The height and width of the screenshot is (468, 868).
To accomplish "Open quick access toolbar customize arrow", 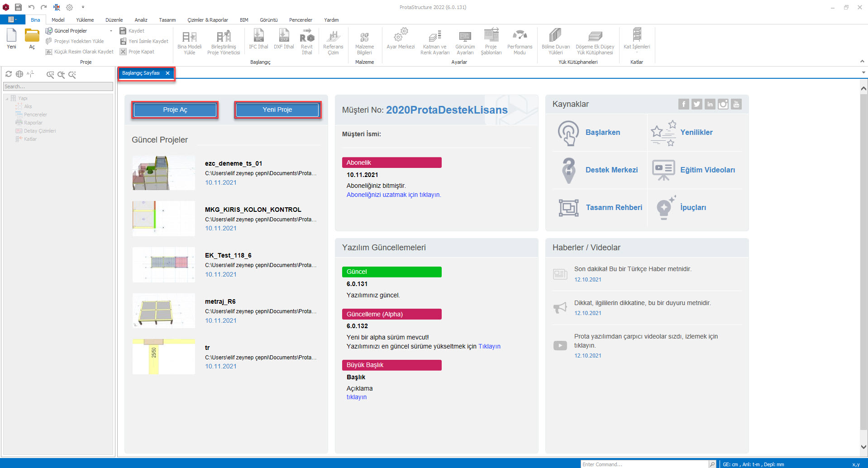I will (x=83, y=7).
